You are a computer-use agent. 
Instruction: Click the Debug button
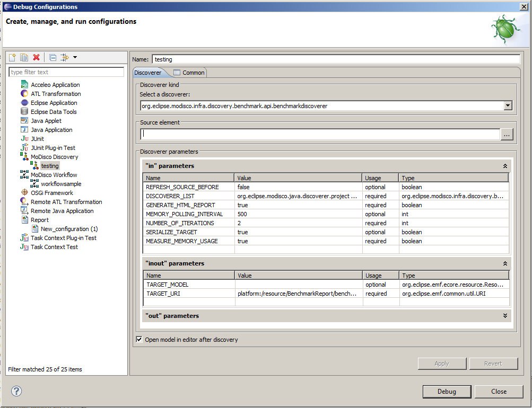[x=447, y=392]
